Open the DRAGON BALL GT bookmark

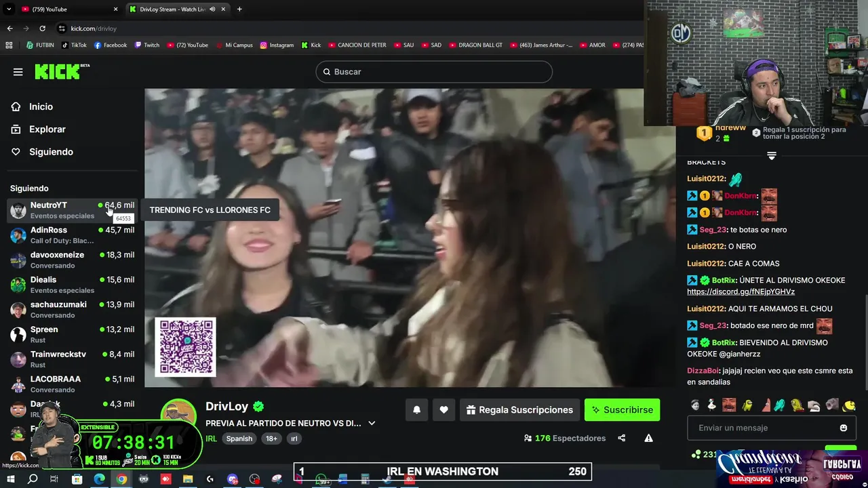475,45
